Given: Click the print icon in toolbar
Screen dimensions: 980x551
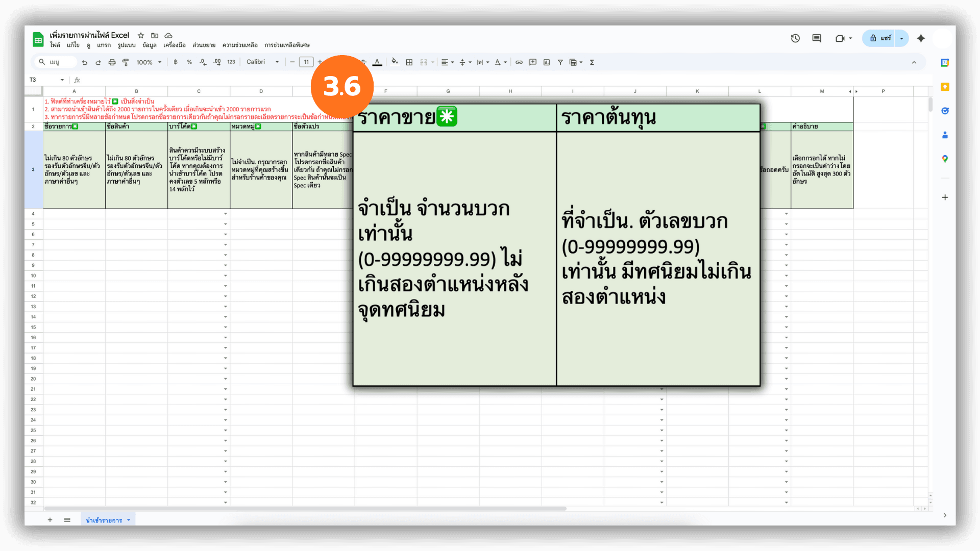Looking at the screenshot, I should point(112,62).
